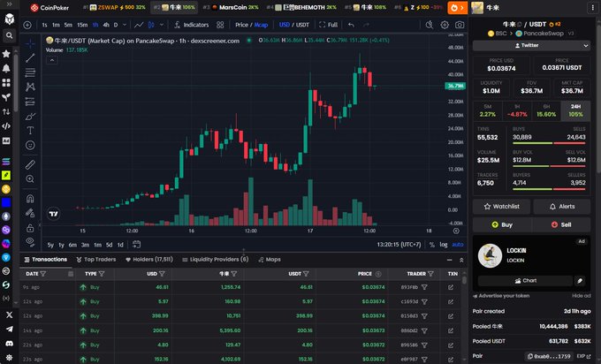The width and height of the screenshot is (601, 364).
Task: Toggle percent scale on chart
Action: [x=432, y=245]
